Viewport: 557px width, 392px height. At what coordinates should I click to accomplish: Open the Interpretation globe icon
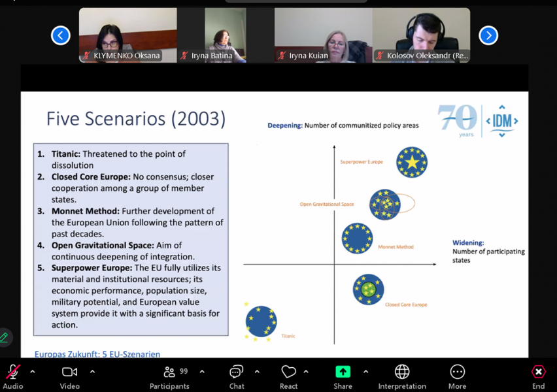(402, 372)
